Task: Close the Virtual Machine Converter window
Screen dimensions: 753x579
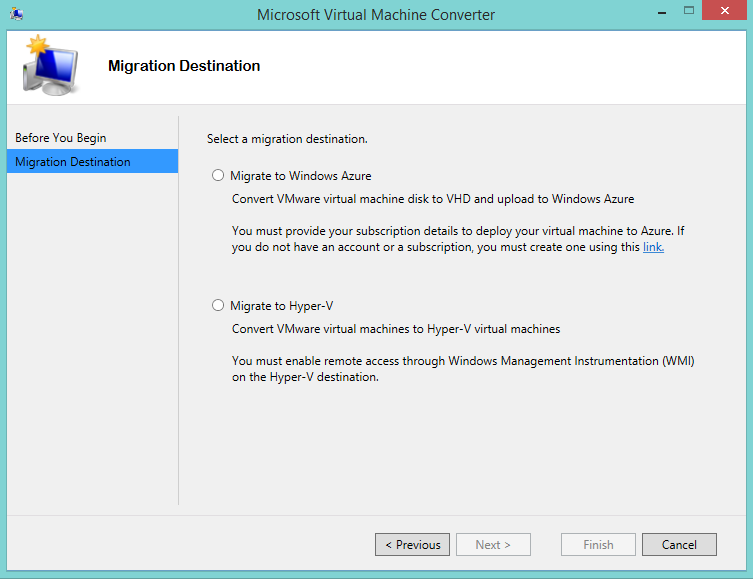Action: pos(725,11)
